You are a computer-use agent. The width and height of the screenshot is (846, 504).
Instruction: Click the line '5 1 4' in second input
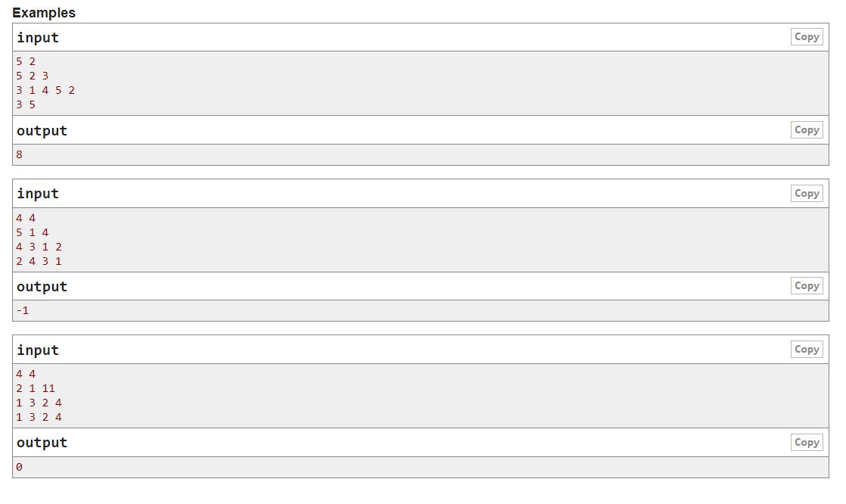click(x=32, y=232)
